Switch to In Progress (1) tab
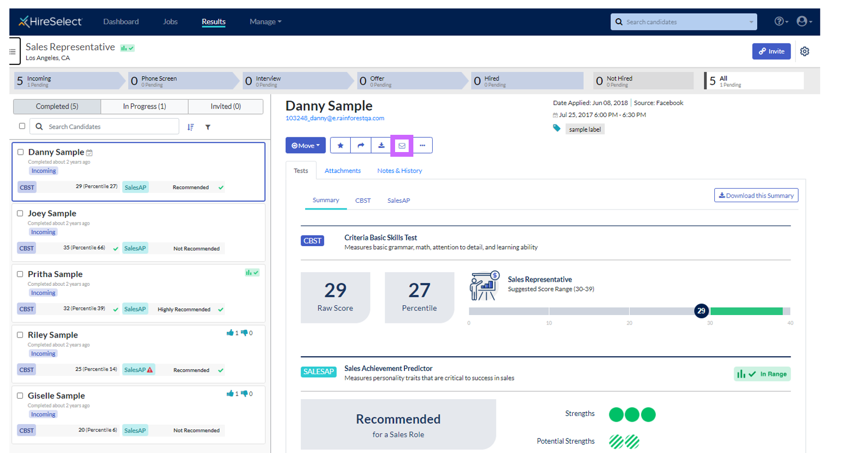The width and height of the screenshot is (868, 453). [x=145, y=106]
